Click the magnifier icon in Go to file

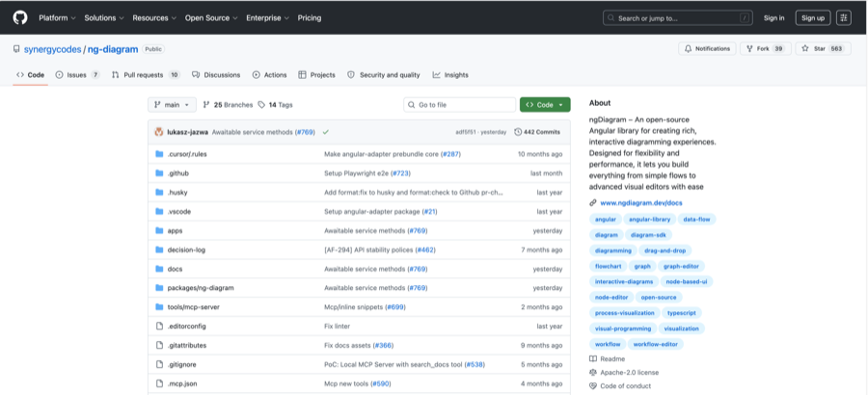click(x=412, y=105)
